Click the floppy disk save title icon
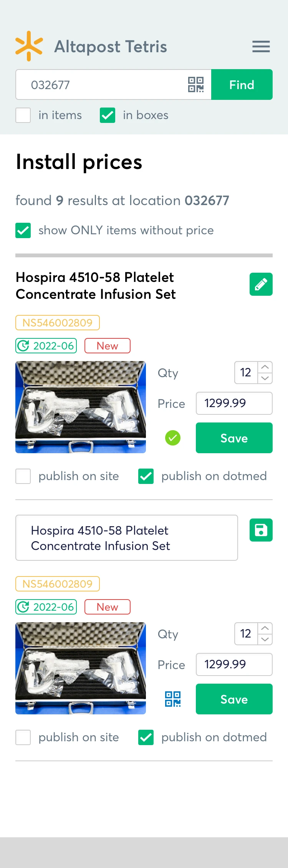 [261, 530]
